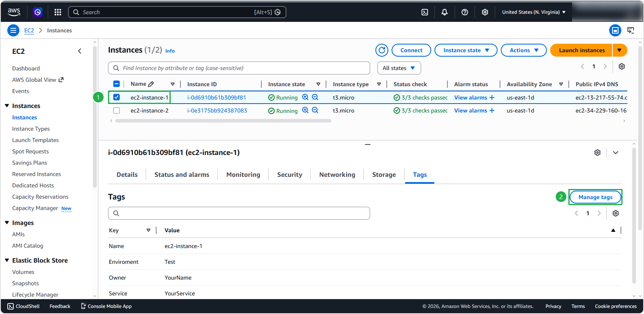The width and height of the screenshot is (644, 314).
Task: Open the Instance state dropdown button
Action: (x=466, y=50)
